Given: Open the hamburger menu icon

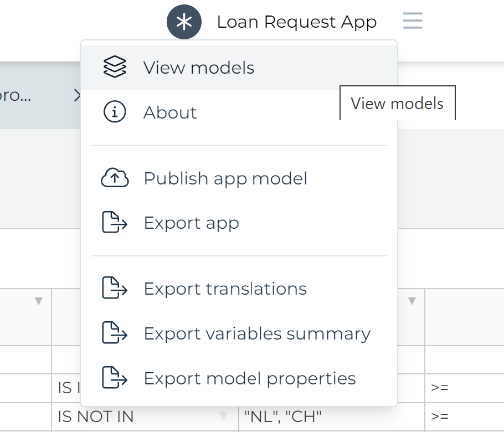Looking at the screenshot, I should pyautogui.click(x=412, y=20).
